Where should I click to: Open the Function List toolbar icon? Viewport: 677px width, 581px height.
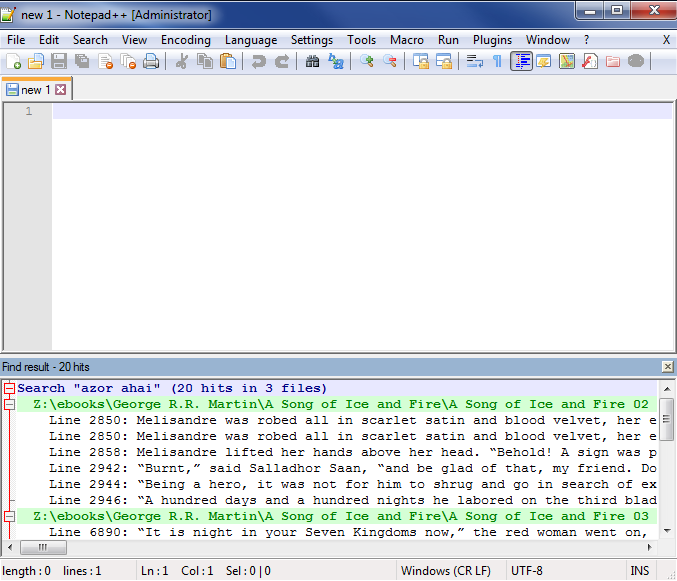[590, 61]
